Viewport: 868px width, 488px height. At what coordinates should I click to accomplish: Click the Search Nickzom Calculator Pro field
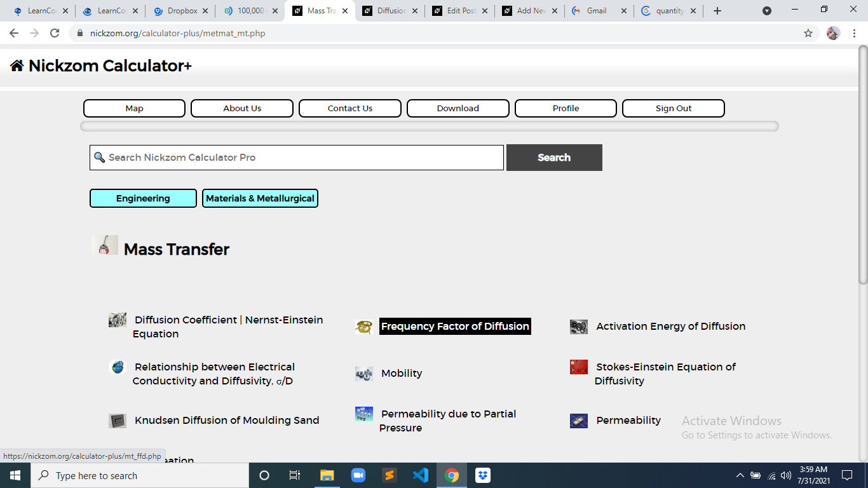[x=297, y=158]
